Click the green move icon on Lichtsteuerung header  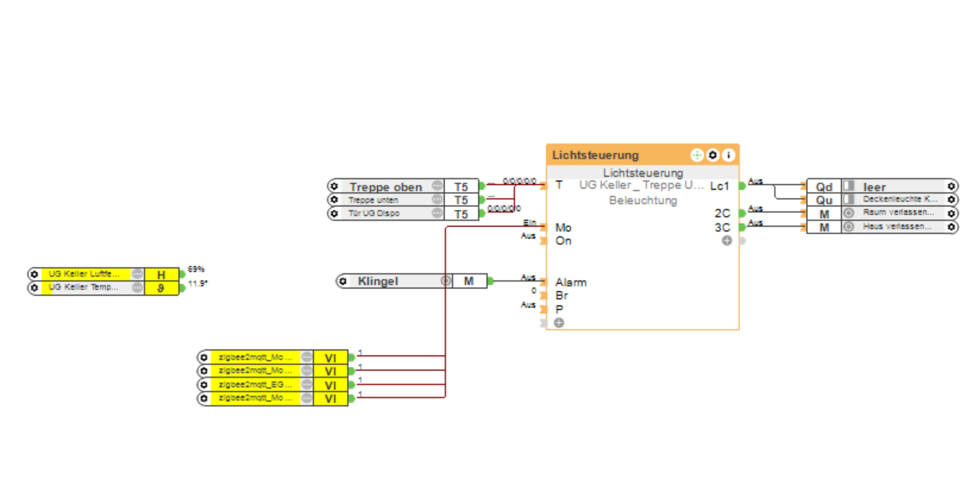pyautogui.click(x=697, y=155)
